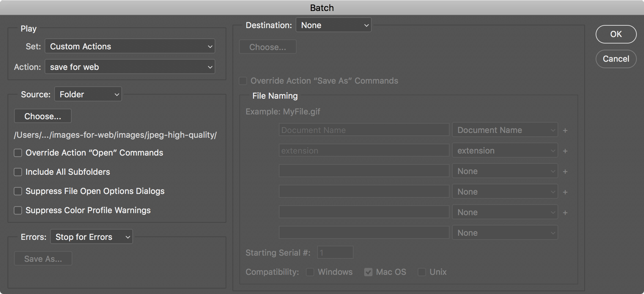Click the Document Name text field
The image size is (644, 294).
(x=364, y=130)
